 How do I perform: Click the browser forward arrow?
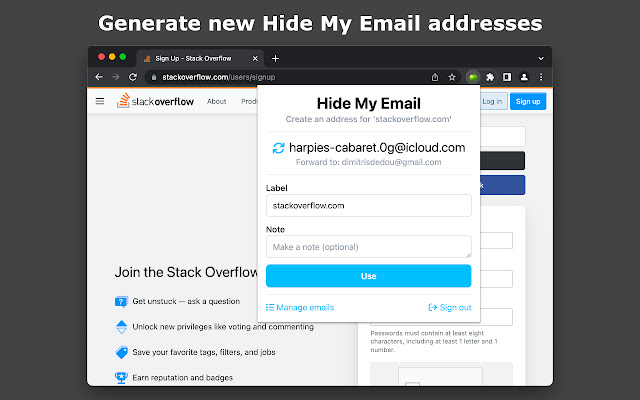116,77
